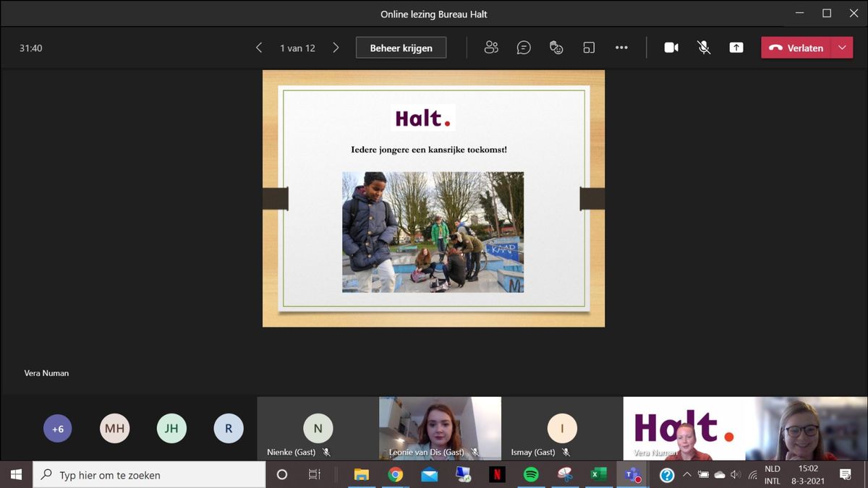The width and height of the screenshot is (868, 488).
Task: Open Task View on the taskbar
Action: (x=315, y=474)
